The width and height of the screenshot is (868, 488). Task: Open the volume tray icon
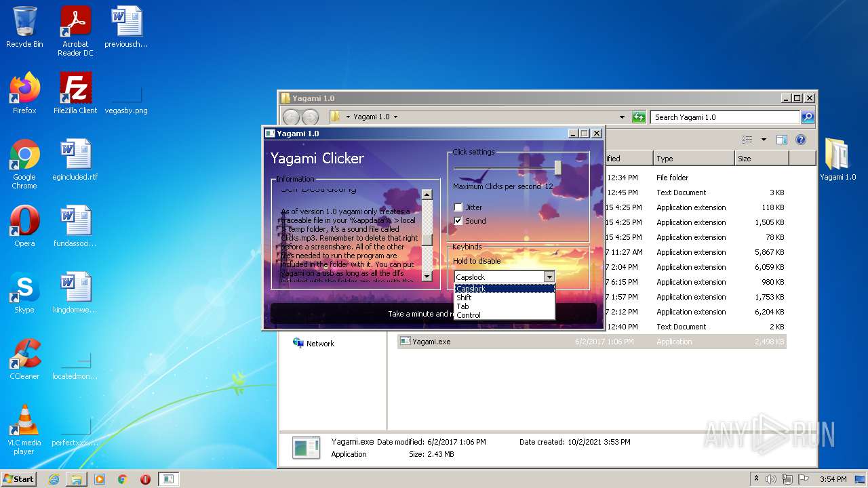click(x=771, y=479)
